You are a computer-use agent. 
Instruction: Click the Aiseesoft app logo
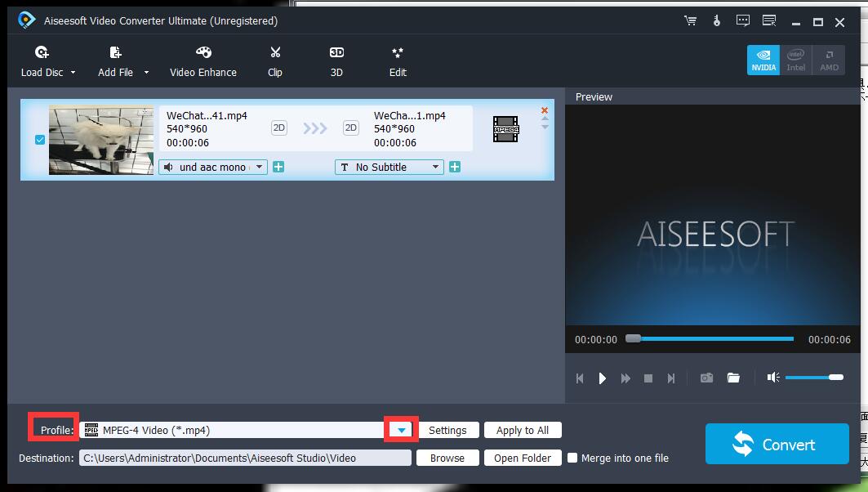tap(27, 20)
